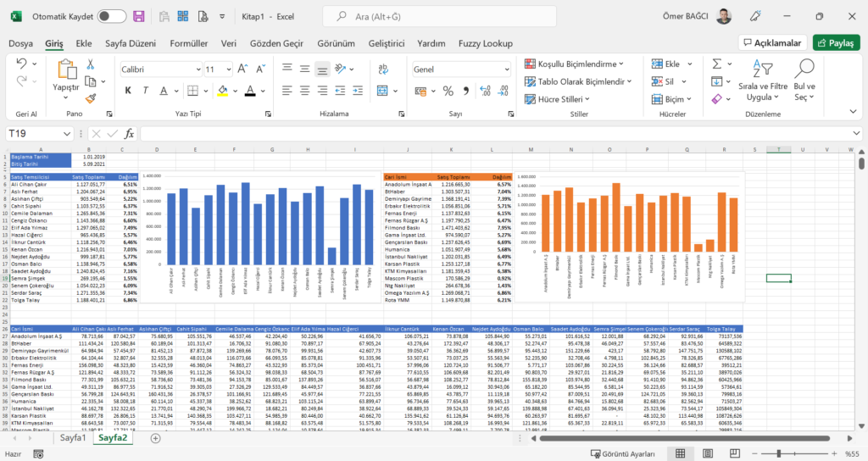
Task: Toggle the Otomatik Kaydet switch
Action: click(x=111, y=17)
